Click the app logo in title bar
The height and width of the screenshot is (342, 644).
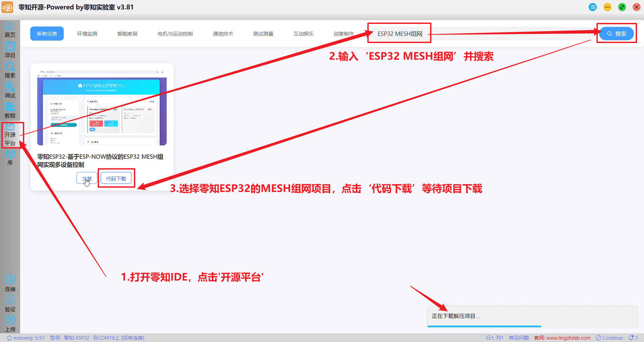coord(7,7)
